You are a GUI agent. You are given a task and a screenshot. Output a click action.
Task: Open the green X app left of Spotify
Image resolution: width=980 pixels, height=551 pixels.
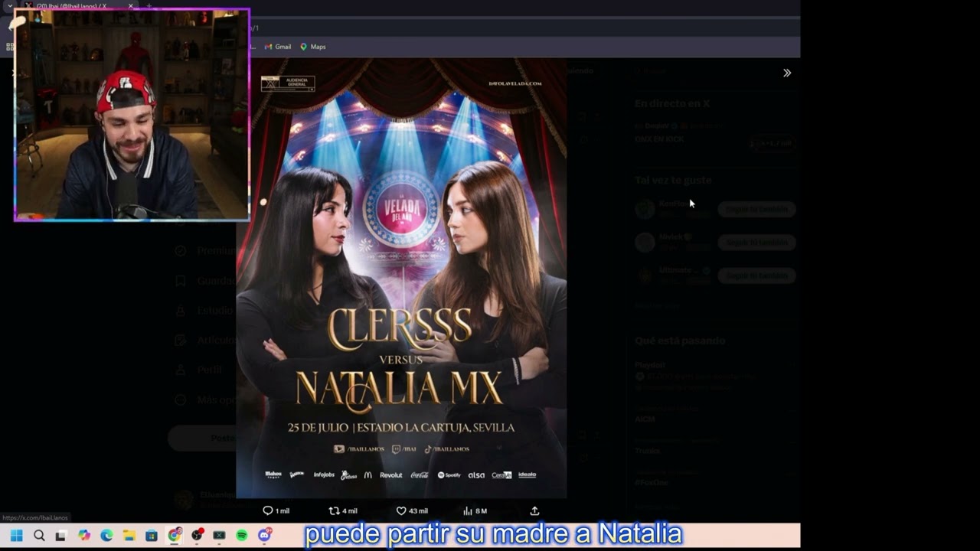tap(219, 536)
